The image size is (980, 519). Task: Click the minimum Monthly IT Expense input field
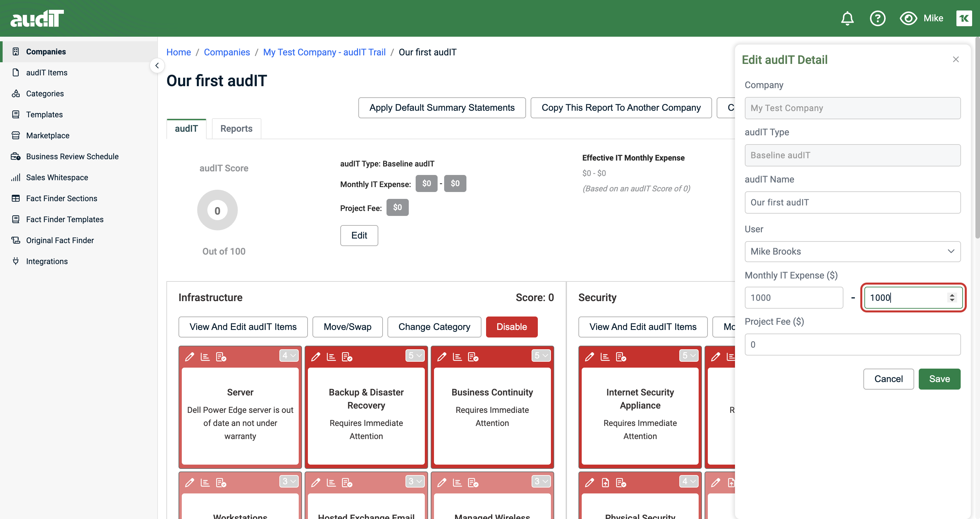click(794, 298)
